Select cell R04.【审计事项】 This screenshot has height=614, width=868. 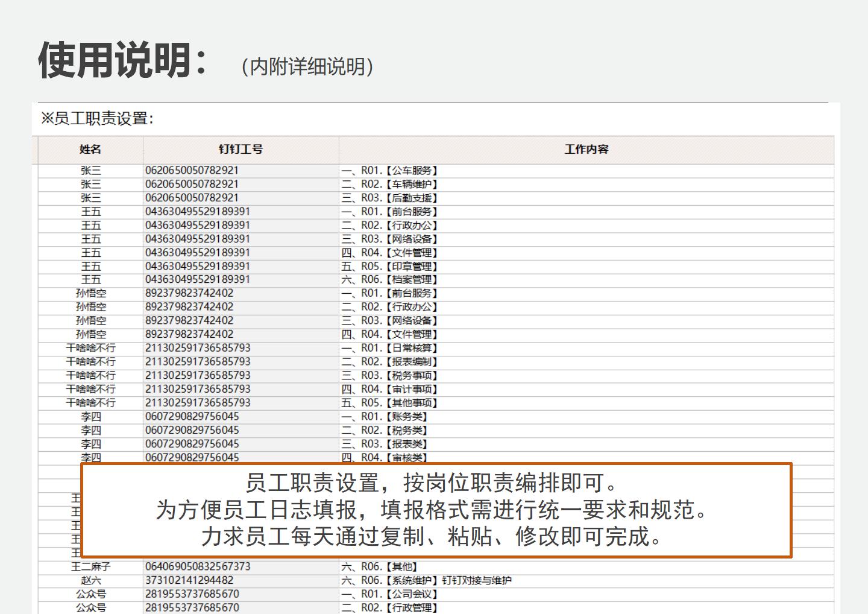(x=587, y=390)
